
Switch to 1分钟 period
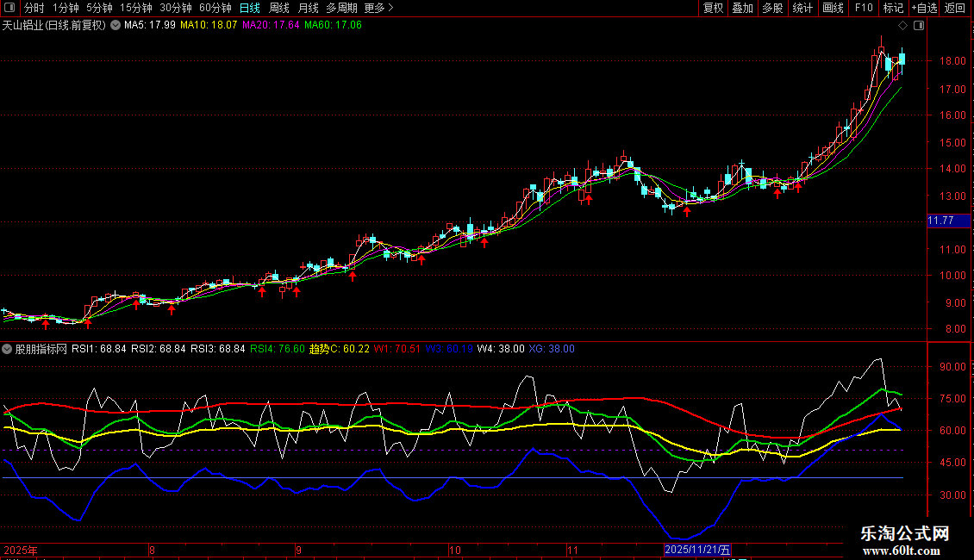click(x=66, y=8)
